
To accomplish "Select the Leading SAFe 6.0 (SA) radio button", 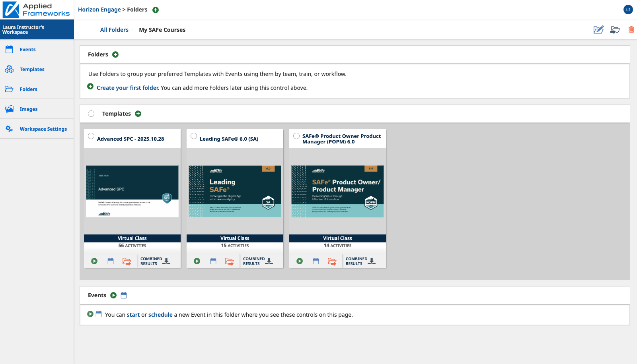I will 194,136.
